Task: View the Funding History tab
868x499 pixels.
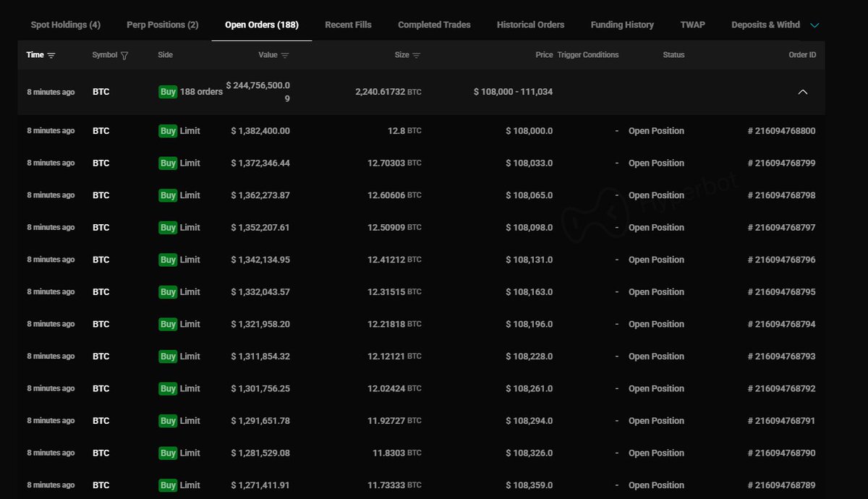Action: pyautogui.click(x=622, y=25)
